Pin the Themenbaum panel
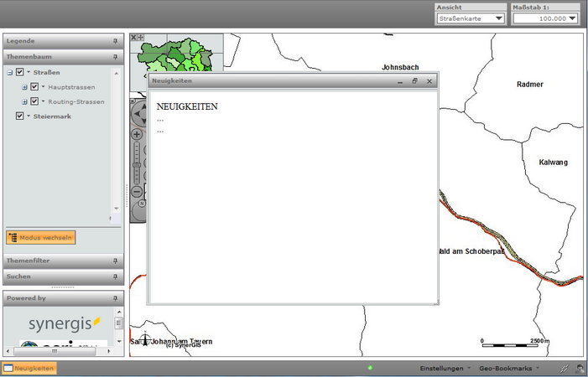Viewport: 588px width, 377px height. (x=115, y=57)
